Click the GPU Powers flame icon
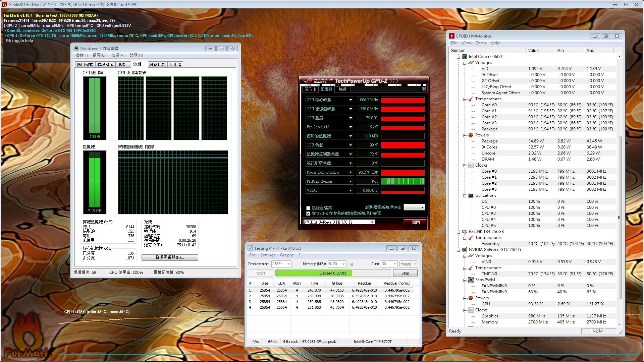Image resolution: width=644 pixels, height=362 pixels. [x=471, y=298]
